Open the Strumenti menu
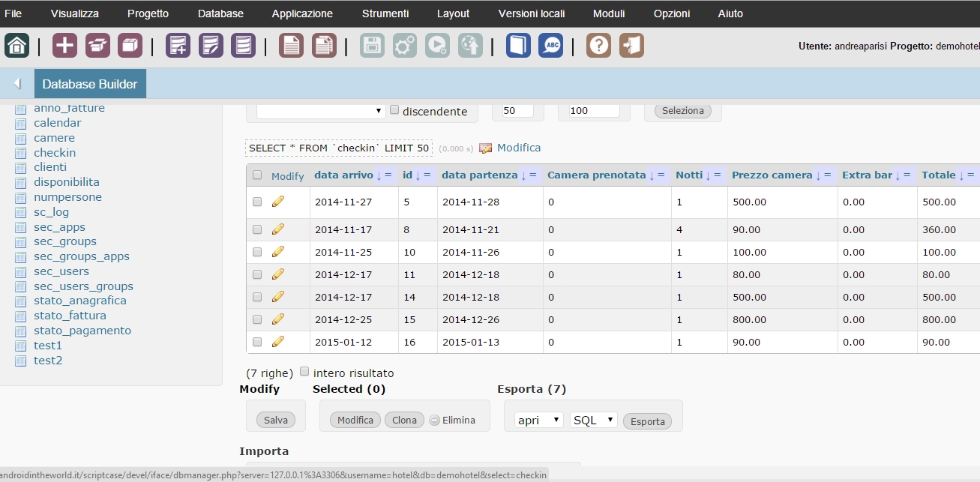980x482 pixels. 385,13
